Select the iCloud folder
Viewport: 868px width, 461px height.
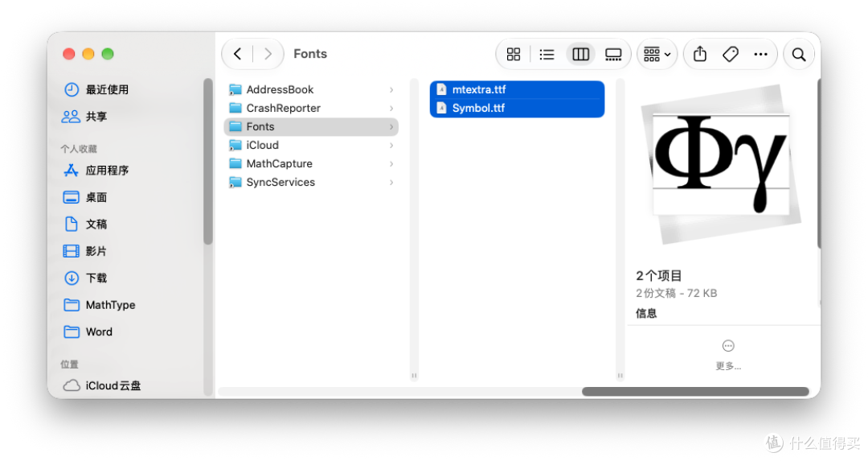tap(311, 145)
